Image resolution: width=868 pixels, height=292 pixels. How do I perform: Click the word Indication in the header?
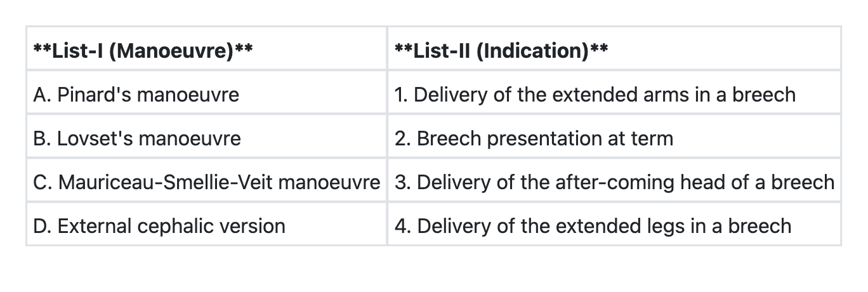click(x=532, y=50)
